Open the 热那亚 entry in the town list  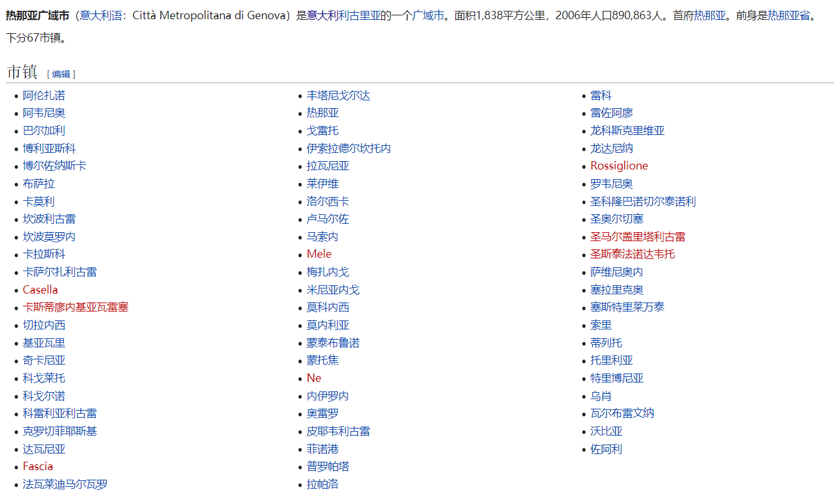point(323,113)
